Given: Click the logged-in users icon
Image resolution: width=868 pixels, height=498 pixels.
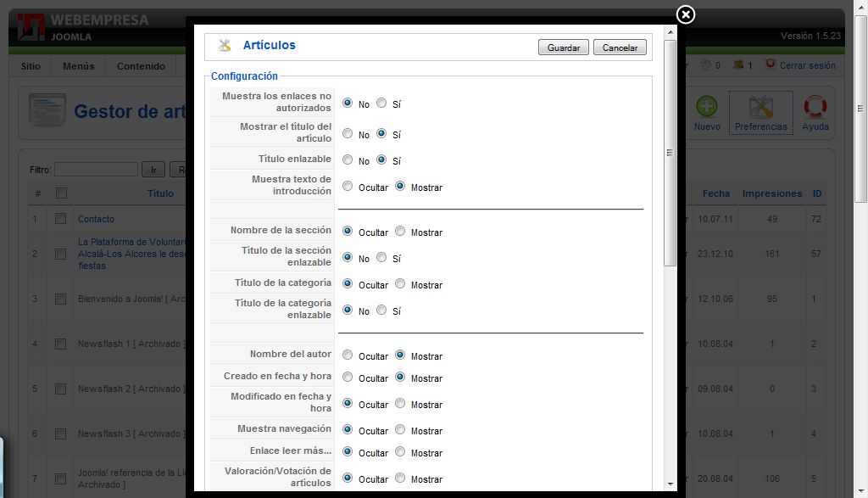Looking at the screenshot, I should coord(738,64).
